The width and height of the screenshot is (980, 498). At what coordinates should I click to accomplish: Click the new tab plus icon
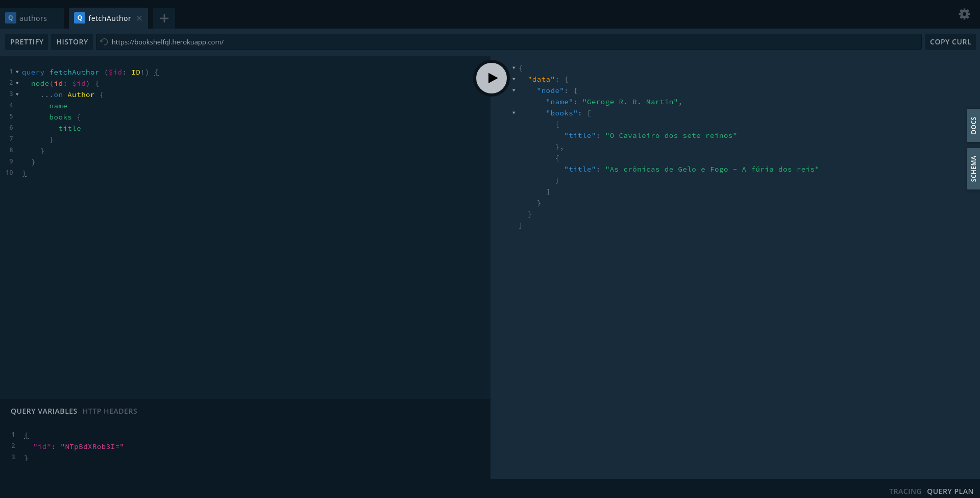[164, 18]
